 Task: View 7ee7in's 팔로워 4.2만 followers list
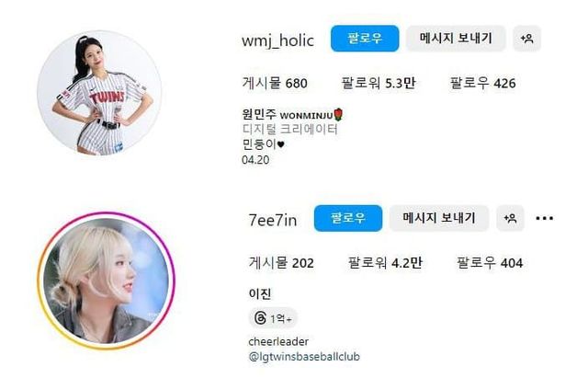(x=385, y=263)
